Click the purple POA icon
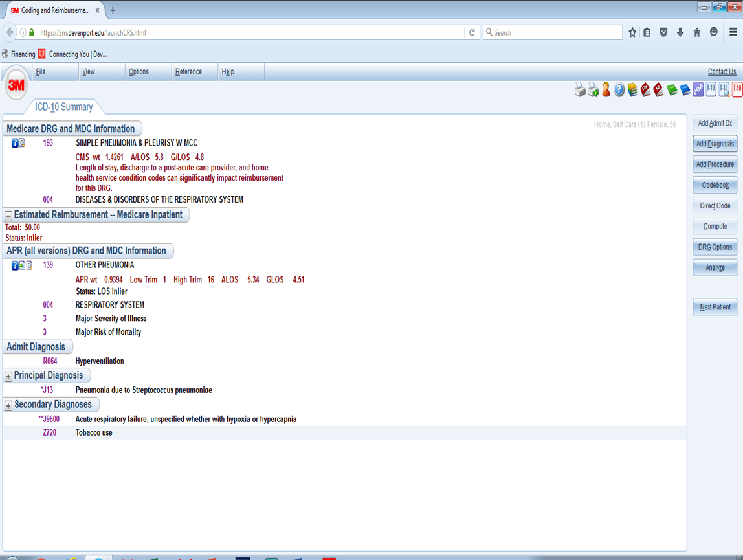Screen dimensions: 743x560 pos(697,90)
